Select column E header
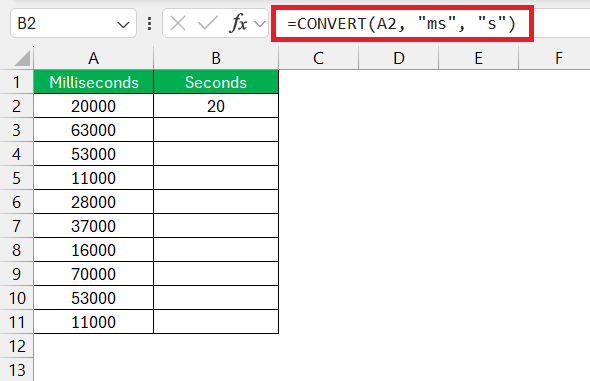The width and height of the screenshot is (590, 381). point(478,58)
